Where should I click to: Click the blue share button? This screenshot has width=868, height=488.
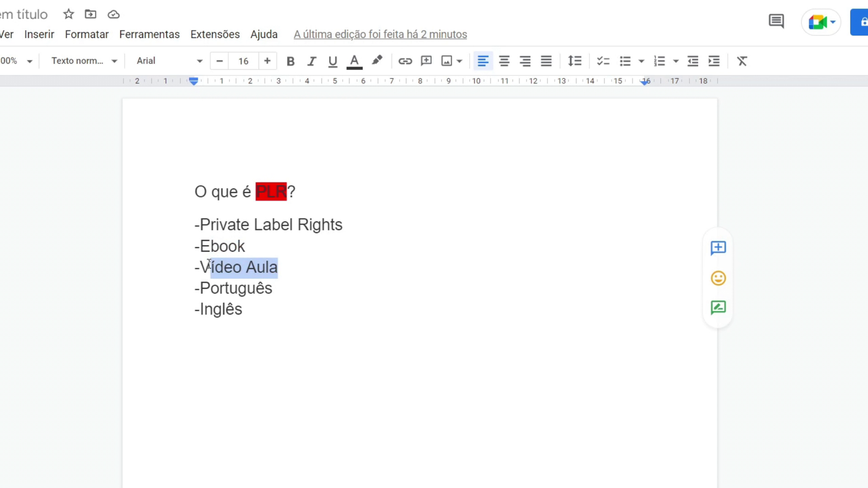859,22
